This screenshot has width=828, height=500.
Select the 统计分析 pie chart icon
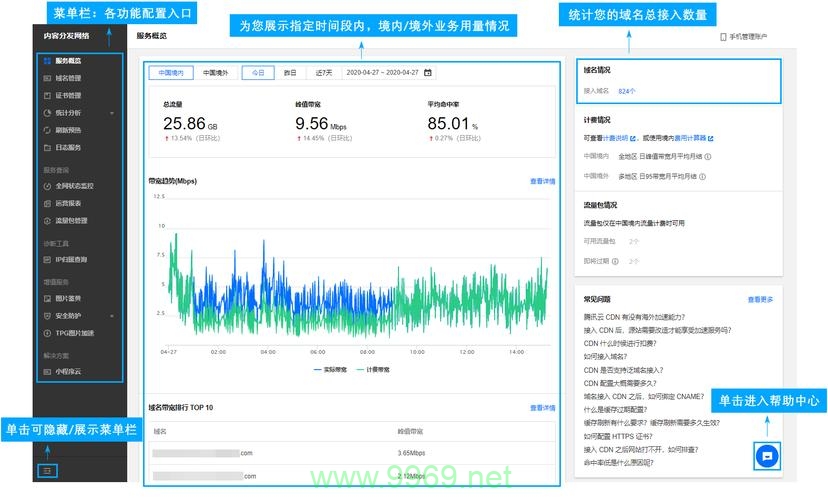point(48,113)
